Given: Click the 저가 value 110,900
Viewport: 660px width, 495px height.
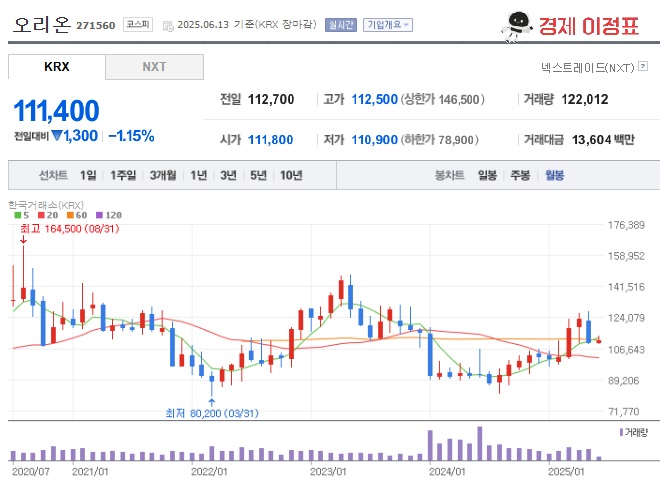Looking at the screenshot, I should (375, 139).
